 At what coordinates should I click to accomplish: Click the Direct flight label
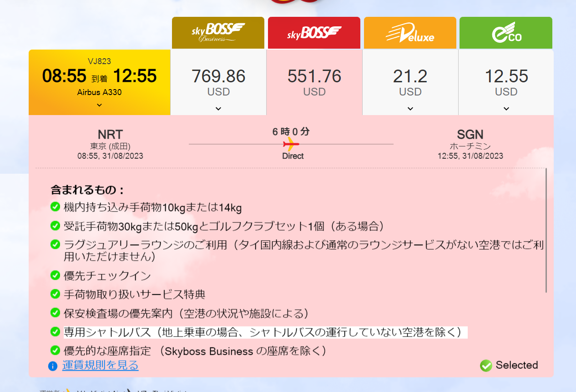pos(293,156)
